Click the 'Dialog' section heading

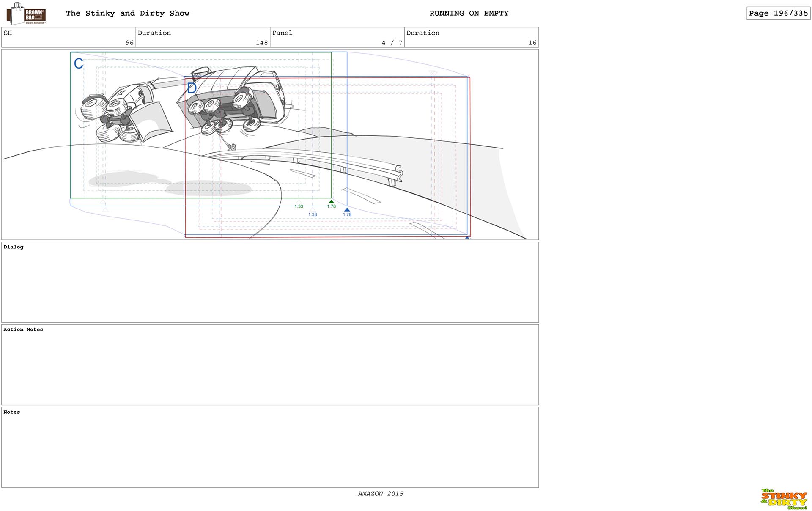(x=14, y=247)
